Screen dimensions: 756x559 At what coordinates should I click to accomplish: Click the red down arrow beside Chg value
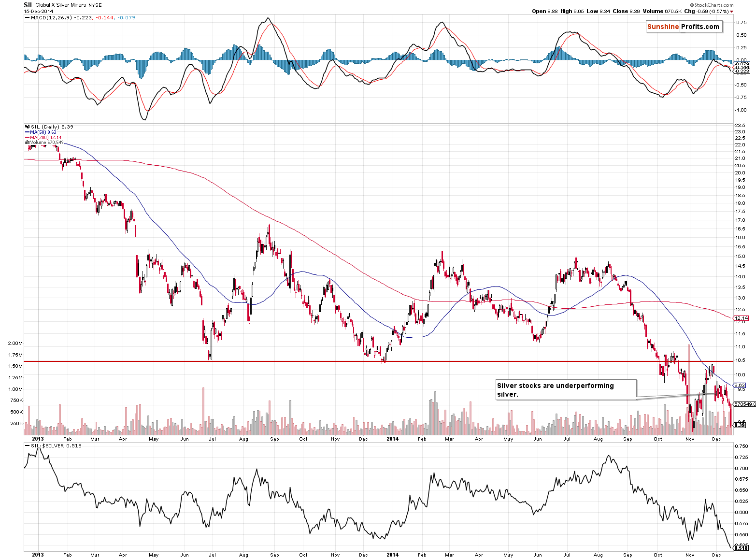point(731,12)
